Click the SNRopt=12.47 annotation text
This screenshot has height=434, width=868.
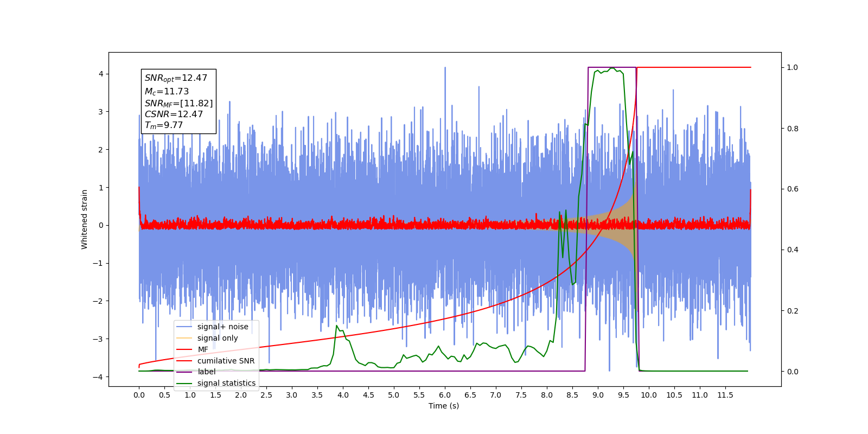(x=176, y=78)
